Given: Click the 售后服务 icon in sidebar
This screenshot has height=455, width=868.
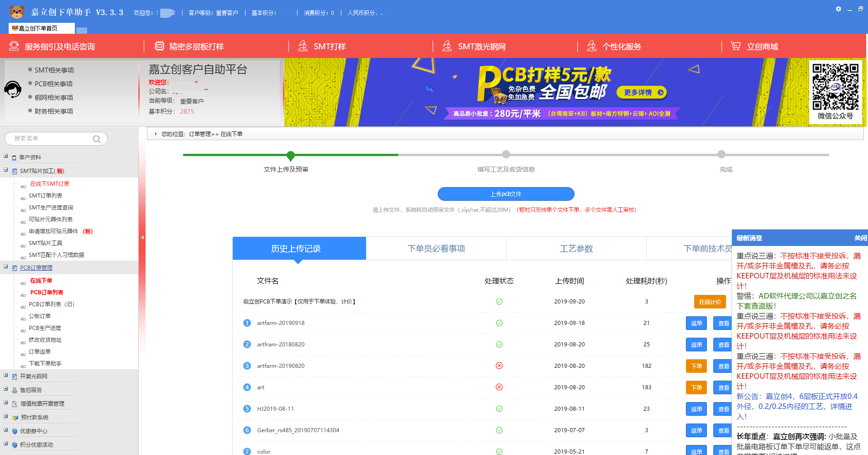Looking at the screenshot, I should pyautogui.click(x=15, y=390).
